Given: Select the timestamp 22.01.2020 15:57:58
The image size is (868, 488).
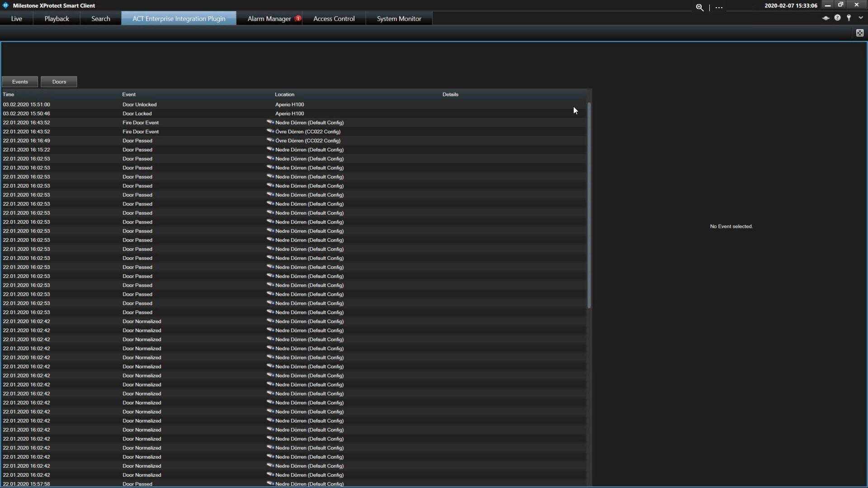Looking at the screenshot, I should [27, 484].
